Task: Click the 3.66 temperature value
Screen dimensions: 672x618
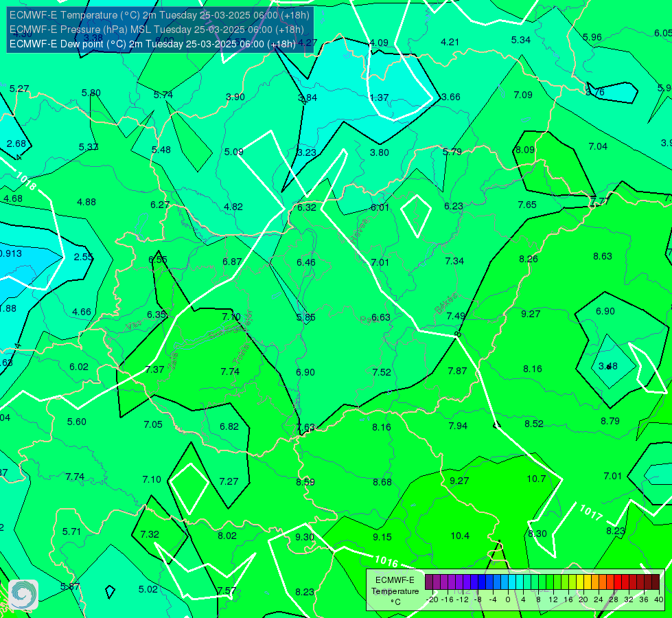Action: coord(450,97)
